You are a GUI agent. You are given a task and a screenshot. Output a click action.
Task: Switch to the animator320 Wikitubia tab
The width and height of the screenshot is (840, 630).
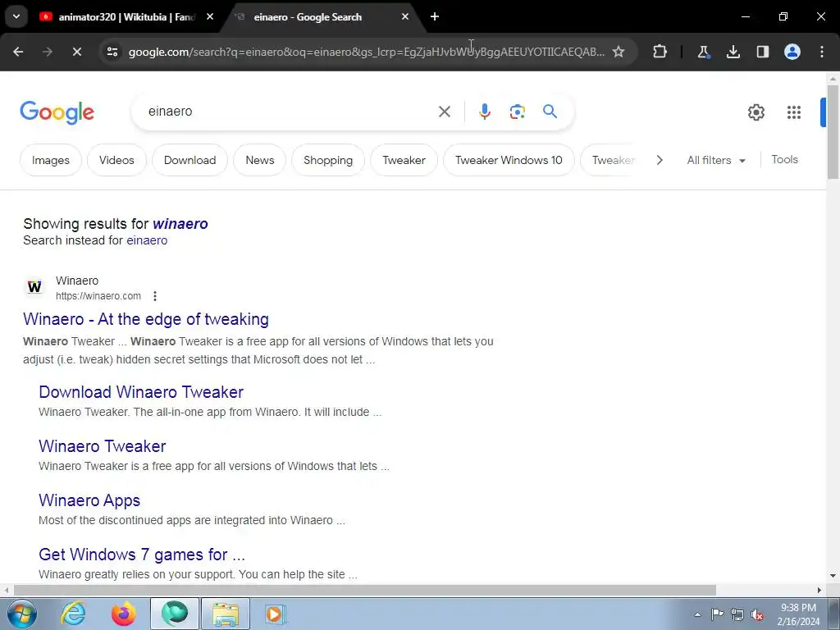pyautogui.click(x=126, y=17)
